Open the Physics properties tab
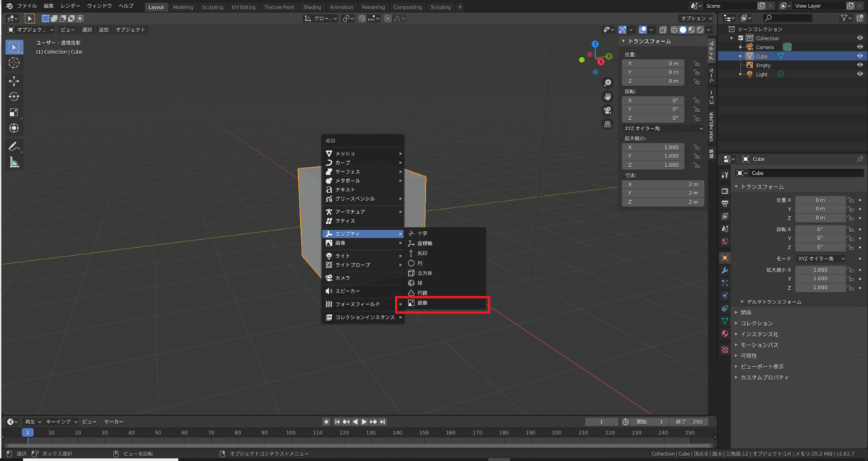The height and width of the screenshot is (461, 868). [x=725, y=296]
